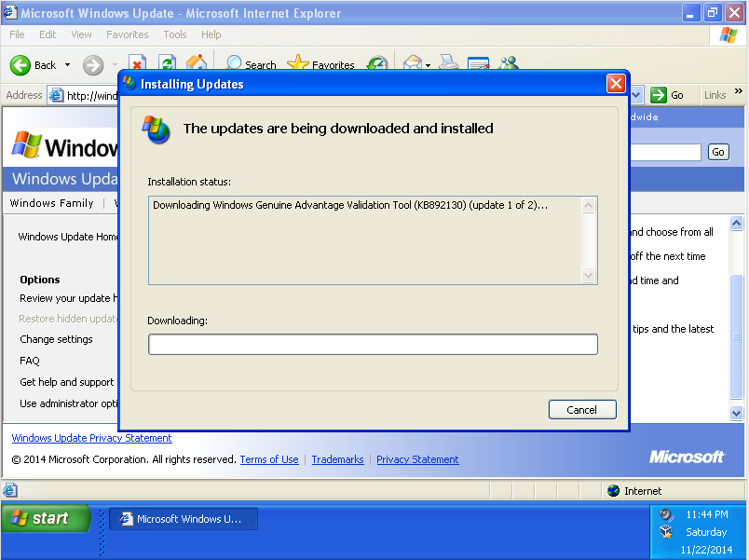Open Change settings in Options

pos(57,339)
